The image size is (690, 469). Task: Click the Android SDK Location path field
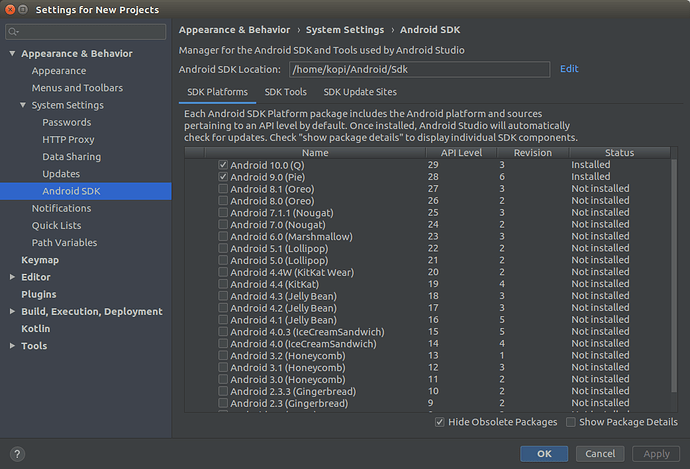pyautogui.click(x=419, y=70)
